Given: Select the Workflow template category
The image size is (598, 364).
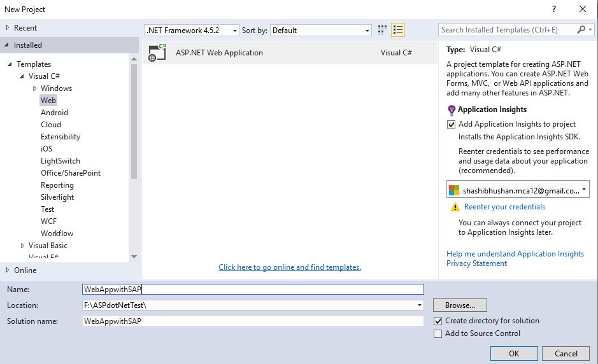Looking at the screenshot, I should point(57,234).
